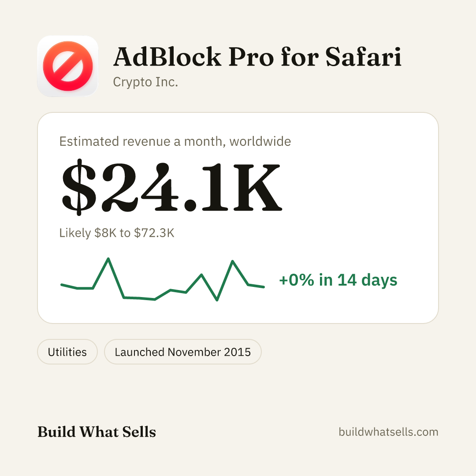Click the sparkline's rightmost end point
This screenshot has height=476, width=476.
(264, 287)
